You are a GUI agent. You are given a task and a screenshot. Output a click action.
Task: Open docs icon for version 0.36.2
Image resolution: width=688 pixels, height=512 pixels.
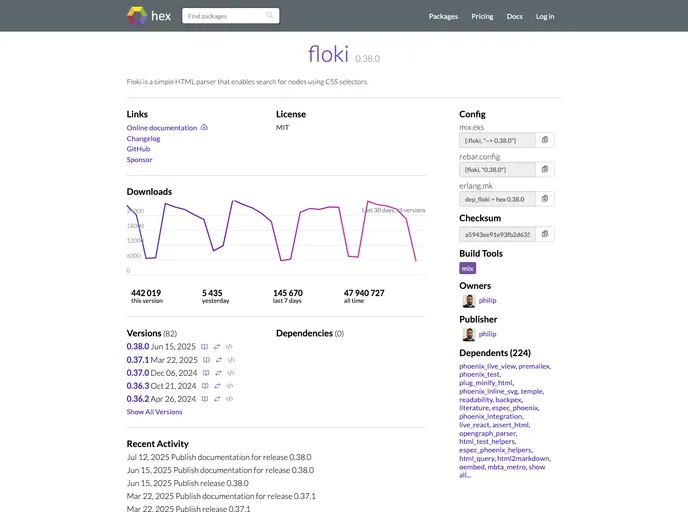(x=205, y=399)
